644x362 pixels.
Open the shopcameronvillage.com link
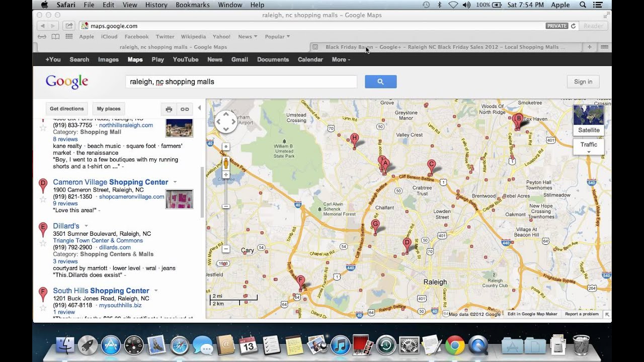(x=131, y=197)
